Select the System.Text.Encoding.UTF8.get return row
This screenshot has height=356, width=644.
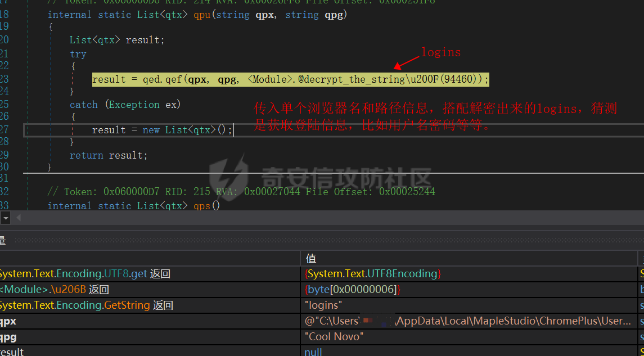[84, 274]
